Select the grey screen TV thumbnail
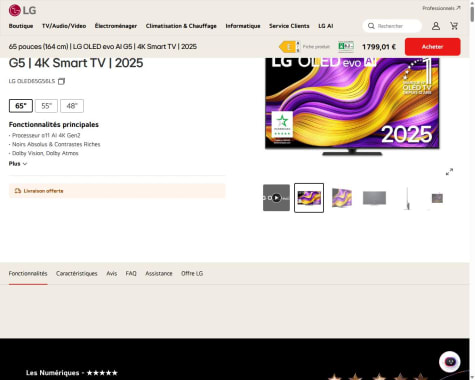 pyautogui.click(x=374, y=198)
